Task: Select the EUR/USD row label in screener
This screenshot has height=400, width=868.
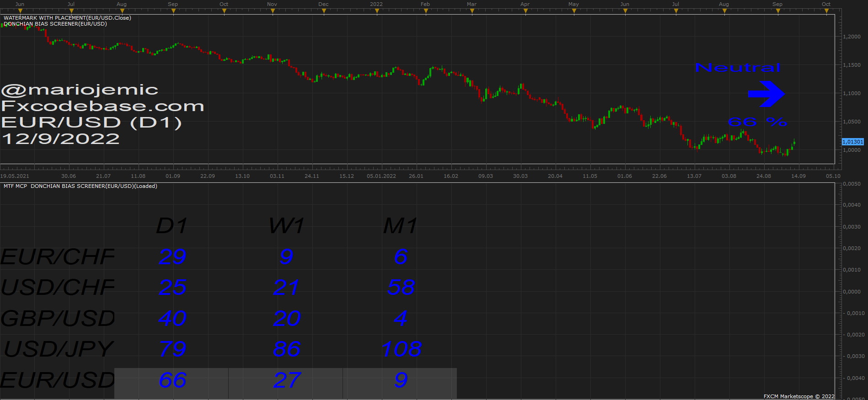Action: pos(58,380)
